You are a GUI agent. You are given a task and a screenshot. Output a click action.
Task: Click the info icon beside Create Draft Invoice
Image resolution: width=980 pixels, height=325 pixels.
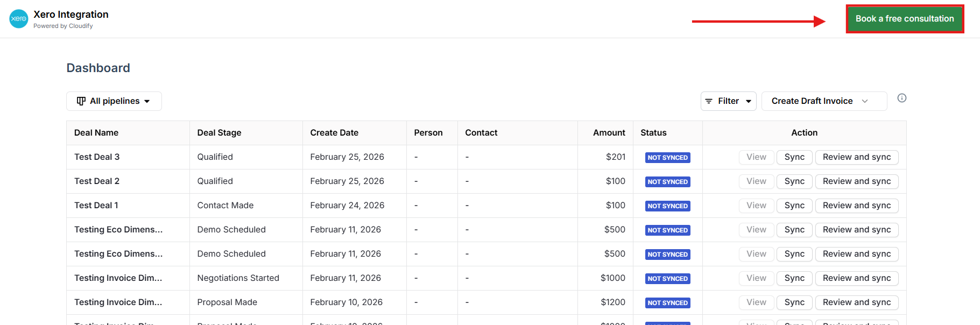pos(902,98)
